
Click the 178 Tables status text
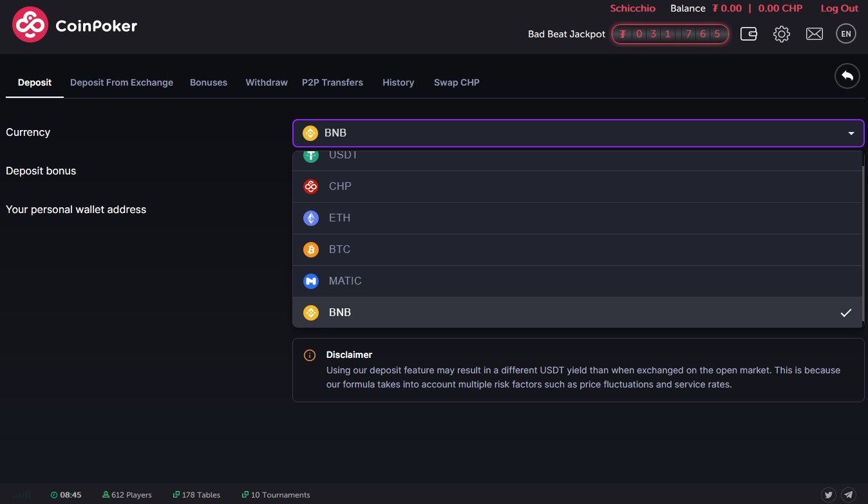[x=201, y=495]
